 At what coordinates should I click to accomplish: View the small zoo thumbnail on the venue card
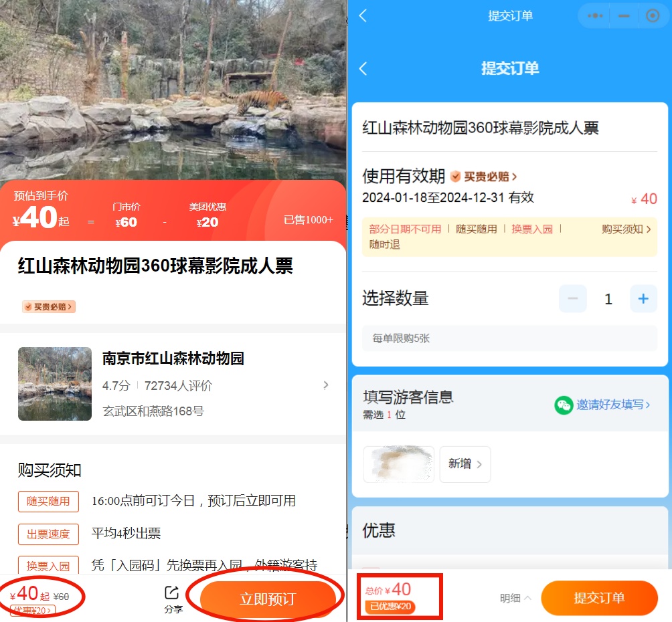pyautogui.click(x=55, y=384)
